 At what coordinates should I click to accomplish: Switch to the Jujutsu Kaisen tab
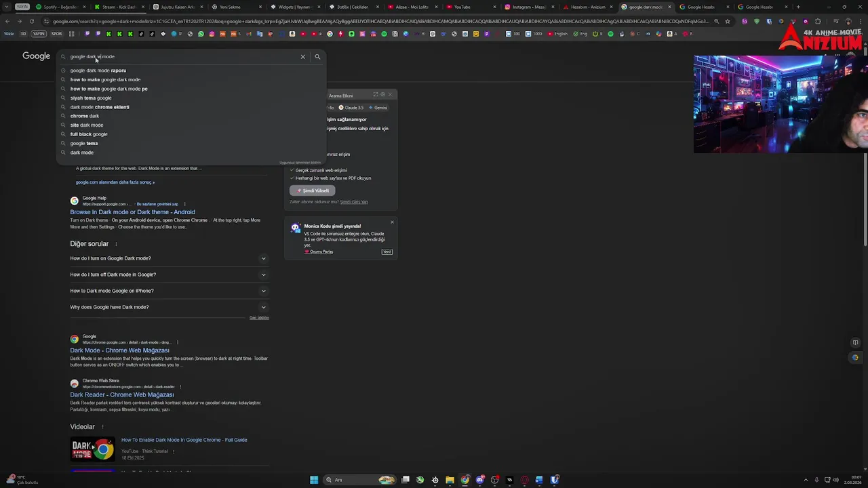coord(178,7)
